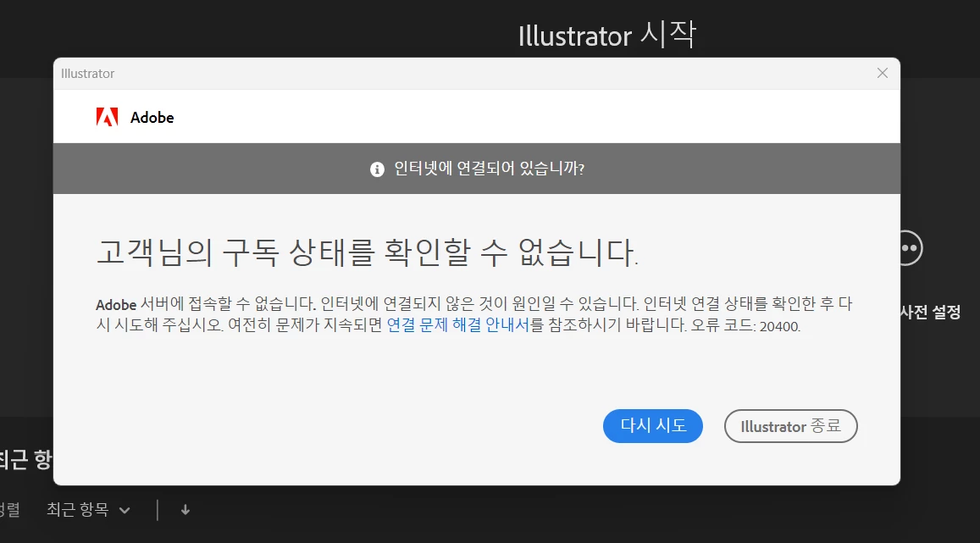The height and width of the screenshot is (543, 980).
Task: Click the more presets ellipsis circle icon
Action: coord(911,248)
